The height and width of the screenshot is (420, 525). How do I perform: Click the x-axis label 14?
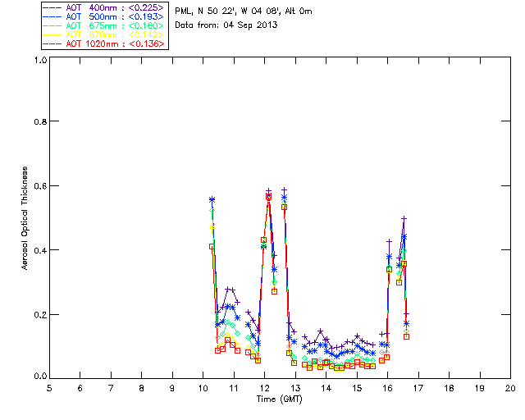click(x=326, y=388)
